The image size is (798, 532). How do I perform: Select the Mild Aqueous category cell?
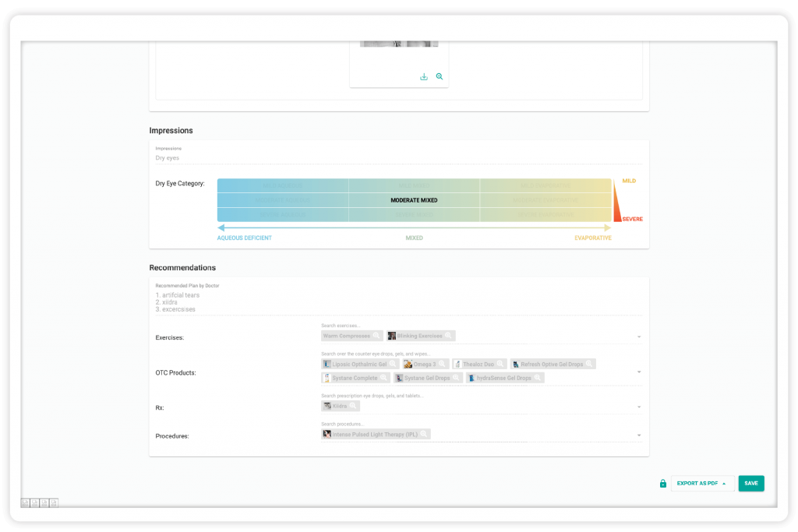click(x=283, y=185)
